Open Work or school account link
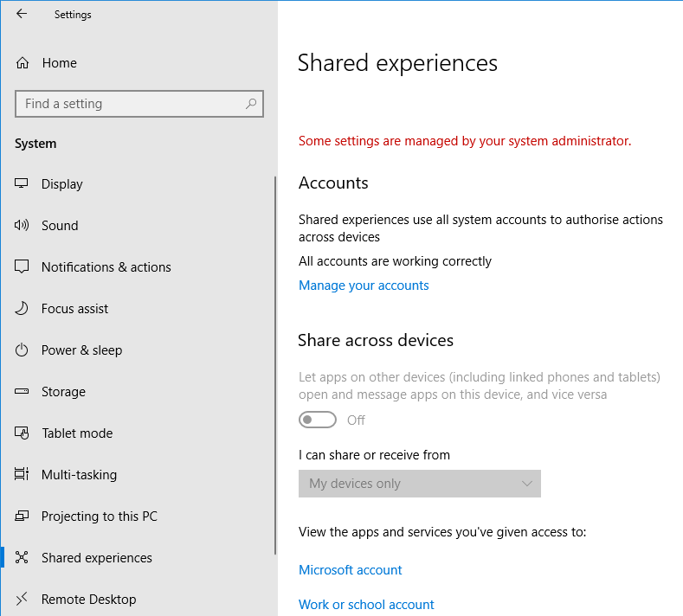The width and height of the screenshot is (683, 616). (x=366, y=604)
